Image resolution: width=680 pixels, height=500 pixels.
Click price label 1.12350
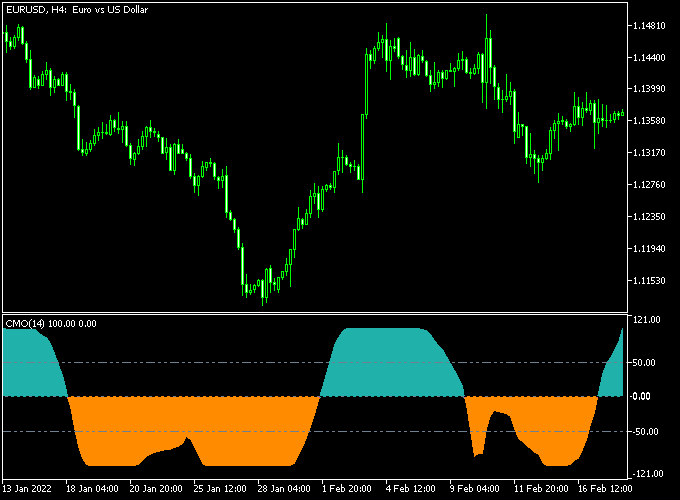[x=649, y=216]
